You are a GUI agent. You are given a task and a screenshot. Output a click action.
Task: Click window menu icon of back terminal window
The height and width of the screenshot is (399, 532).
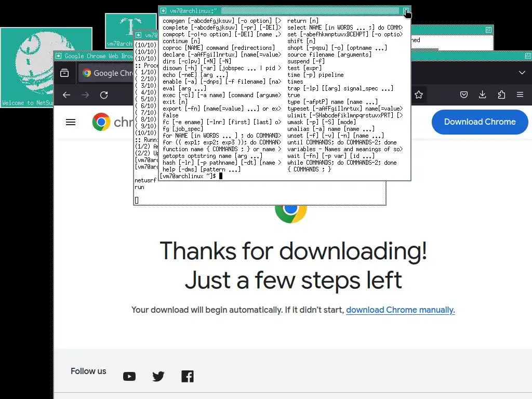point(138,35)
